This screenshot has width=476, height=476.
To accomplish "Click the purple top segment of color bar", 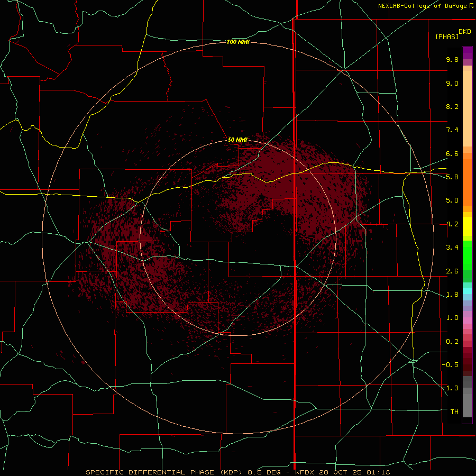I will click(x=467, y=53).
